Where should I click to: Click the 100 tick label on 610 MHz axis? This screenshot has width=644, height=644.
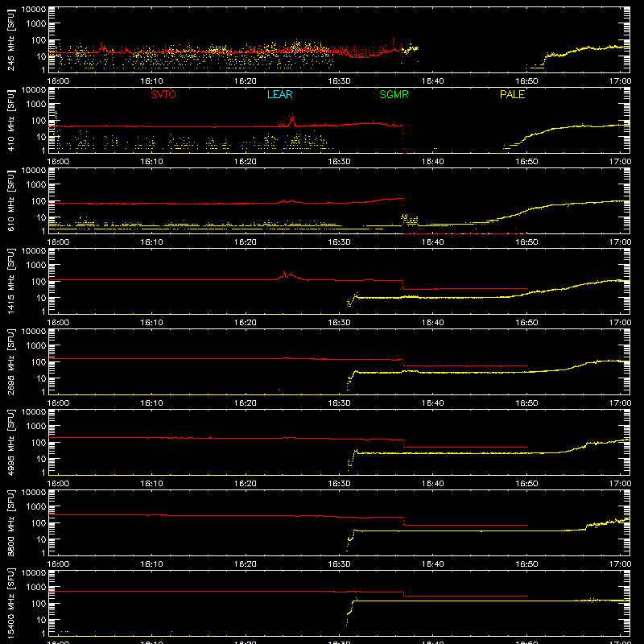[39, 201]
